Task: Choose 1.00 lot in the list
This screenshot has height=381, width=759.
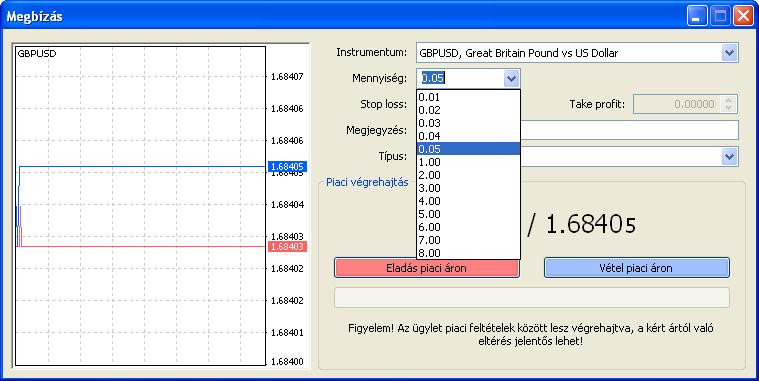Action: coord(468,162)
